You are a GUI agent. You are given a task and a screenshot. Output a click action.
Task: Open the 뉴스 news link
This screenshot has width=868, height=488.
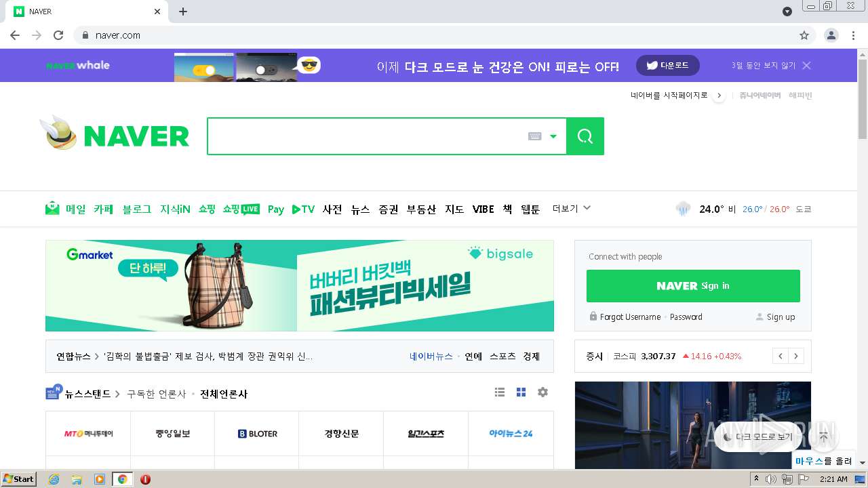coord(360,209)
